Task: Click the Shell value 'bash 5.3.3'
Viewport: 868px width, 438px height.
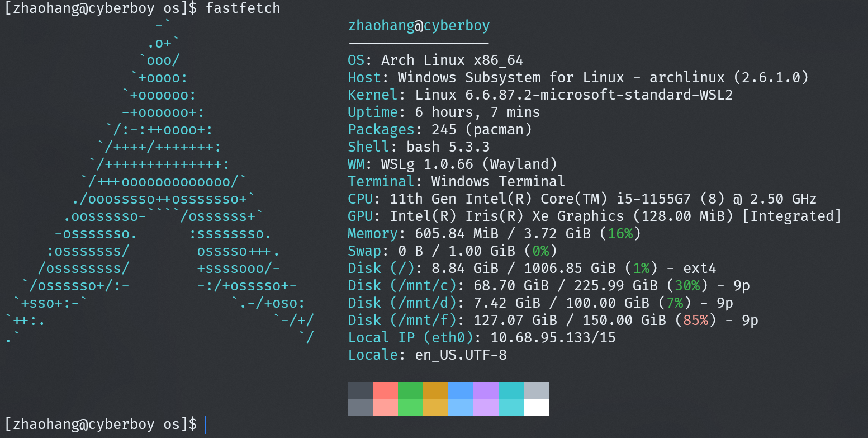Action: (x=448, y=147)
